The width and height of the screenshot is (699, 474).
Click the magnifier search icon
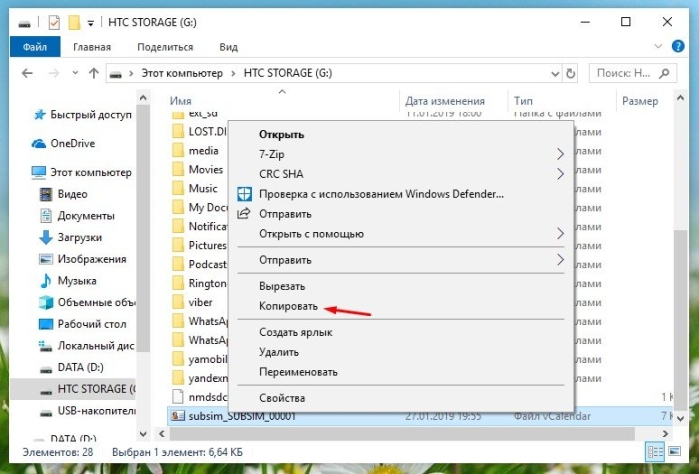tap(664, 73)
